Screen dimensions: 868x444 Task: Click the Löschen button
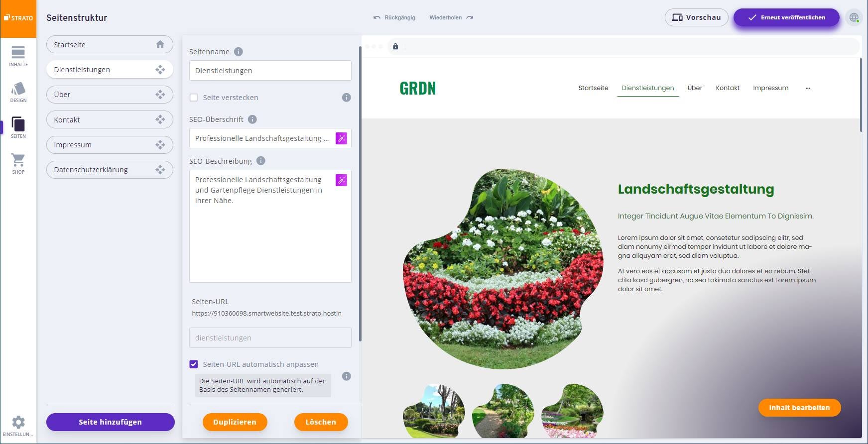pos(321,422)
